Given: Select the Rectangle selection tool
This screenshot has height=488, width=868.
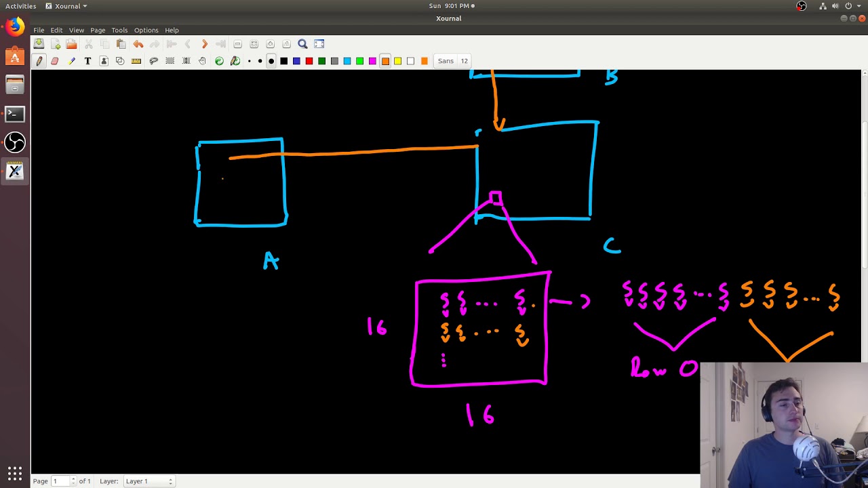Looking at the screenshot, I should [170, 61].
